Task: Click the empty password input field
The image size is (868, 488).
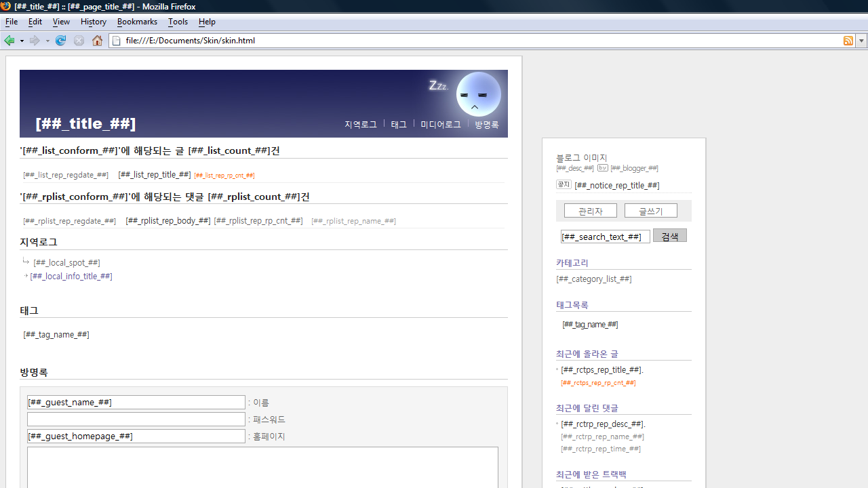Action: pyautogui.click(x=136, y=420)
